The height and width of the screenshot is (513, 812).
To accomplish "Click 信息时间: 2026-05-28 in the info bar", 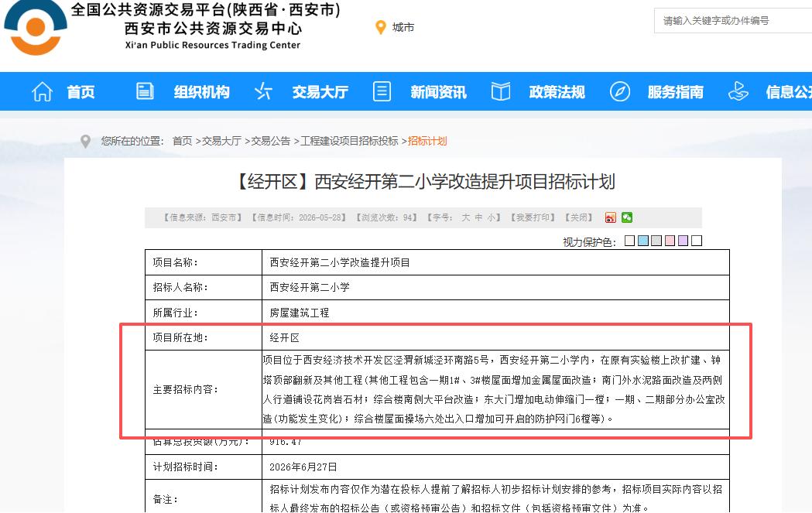I will coord(298,217).
